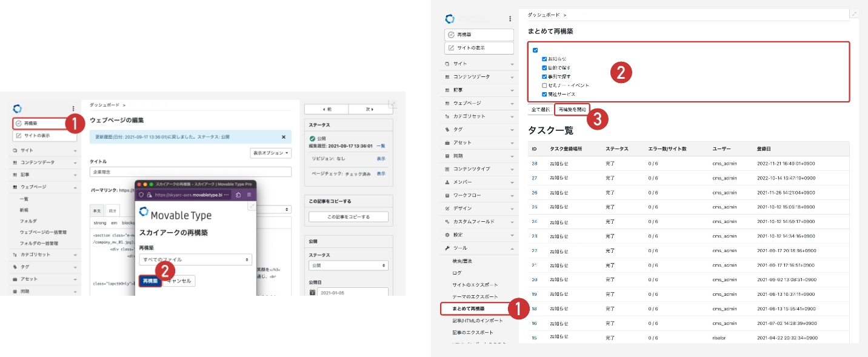Click the hamburger menu icon in the popup browser
This screenshot has width=868, height=357.
[x=249, y=195]
